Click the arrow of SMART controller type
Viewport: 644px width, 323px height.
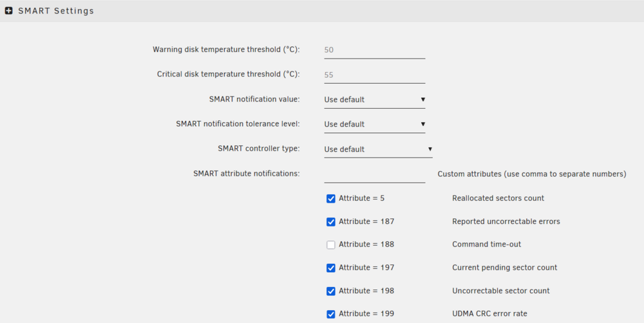coord(430,149)
